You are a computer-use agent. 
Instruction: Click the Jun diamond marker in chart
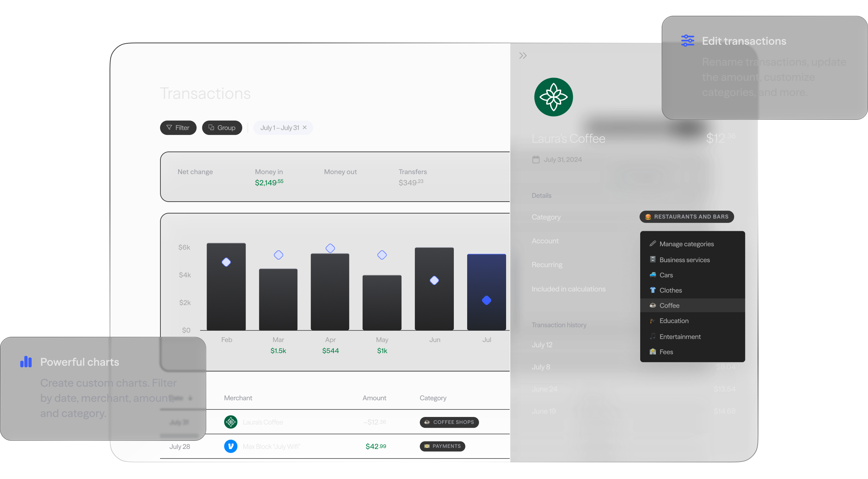click(434, 280)
